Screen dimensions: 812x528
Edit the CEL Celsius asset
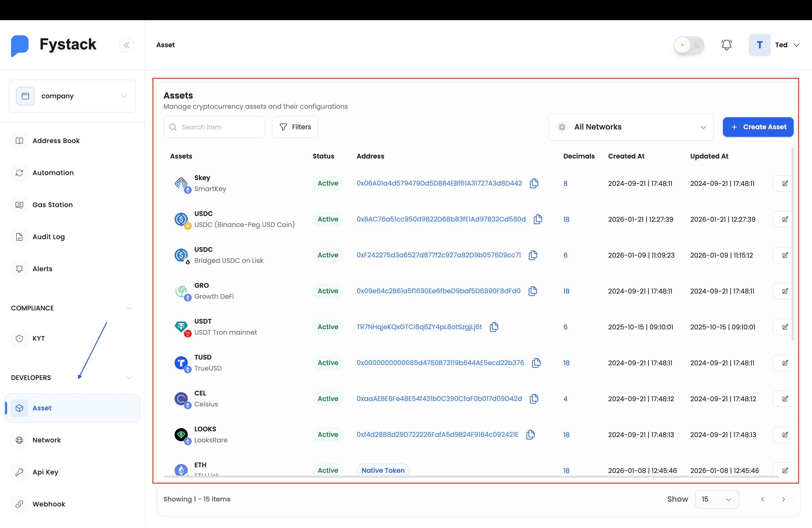click(784, 399)
